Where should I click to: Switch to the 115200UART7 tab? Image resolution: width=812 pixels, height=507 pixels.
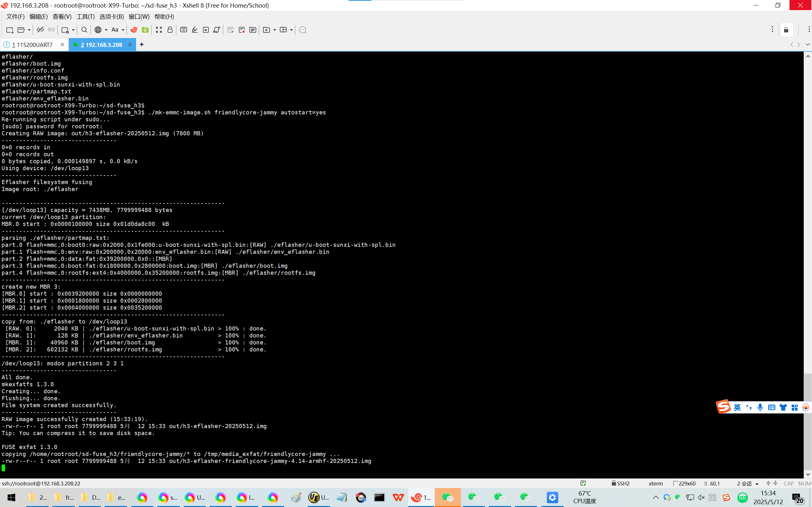(33, 45)
